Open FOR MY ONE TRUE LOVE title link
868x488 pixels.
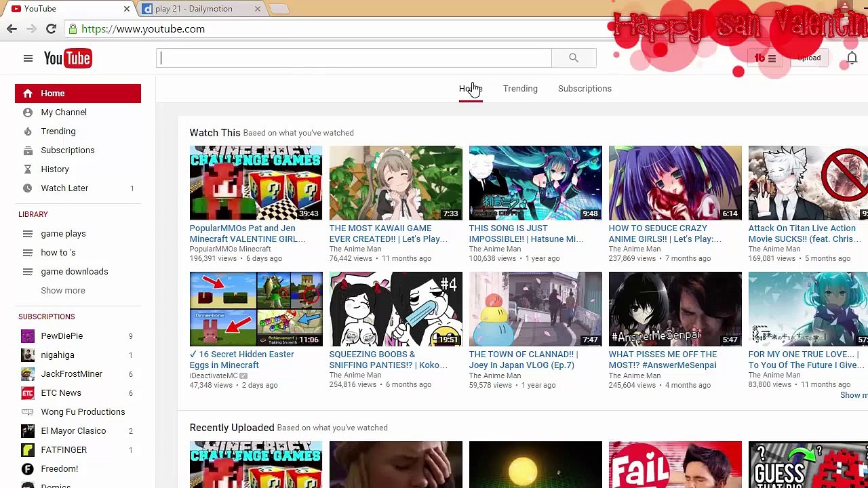click(x=807, y=360)
